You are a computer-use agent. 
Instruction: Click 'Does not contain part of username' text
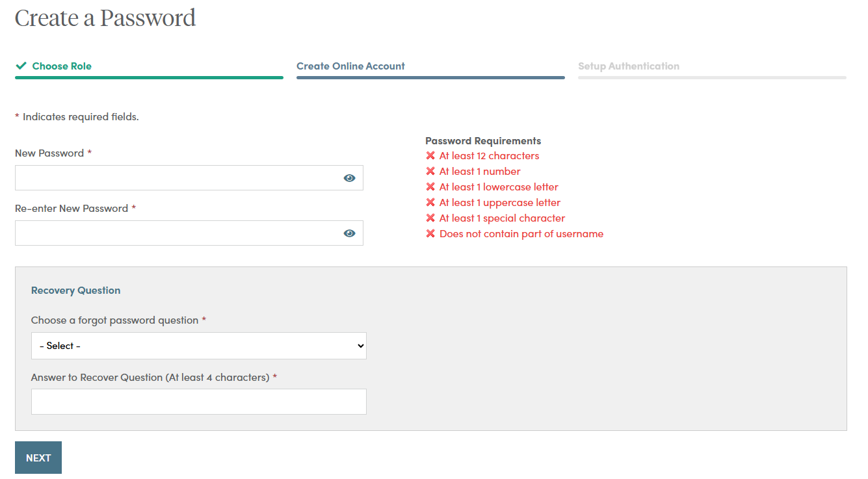[x=521, y=234]
